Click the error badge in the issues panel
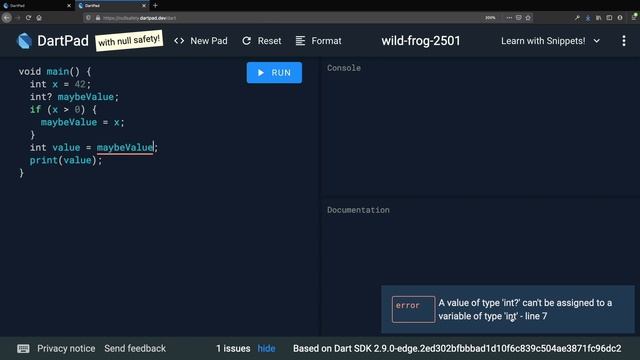The height and width of the screenshot is (360, 640). point(413,309)
